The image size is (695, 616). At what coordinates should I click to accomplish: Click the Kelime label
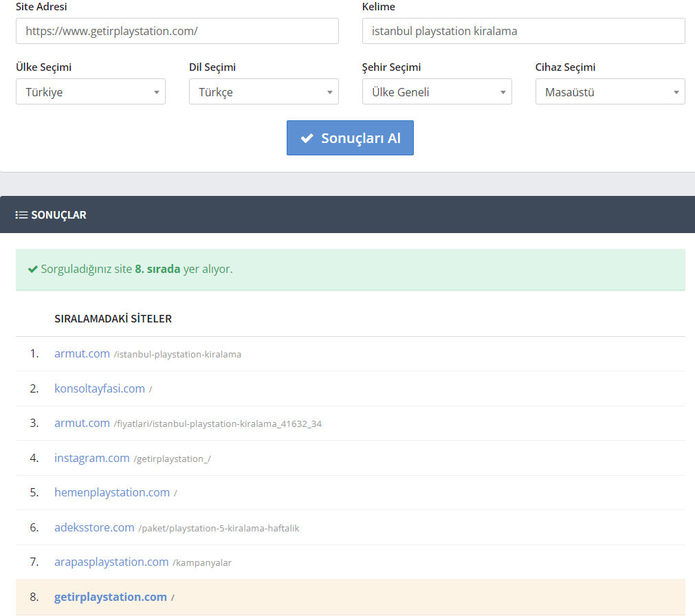pos(379,7)
